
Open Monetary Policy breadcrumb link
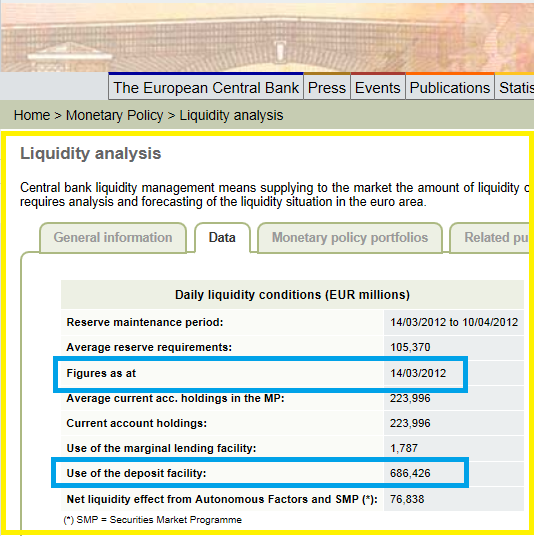[x=115, y=115]
